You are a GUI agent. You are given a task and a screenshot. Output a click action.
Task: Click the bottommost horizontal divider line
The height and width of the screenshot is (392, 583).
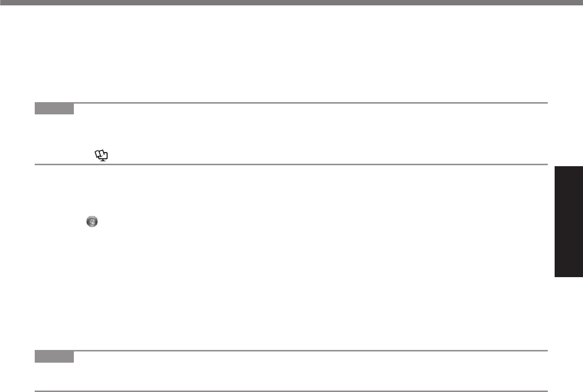pos(291,391)
